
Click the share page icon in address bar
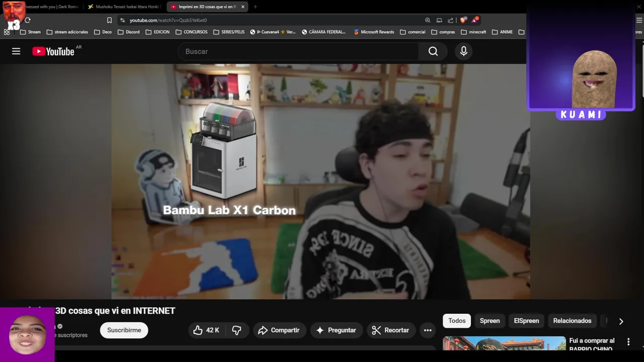tap(451, 20)
